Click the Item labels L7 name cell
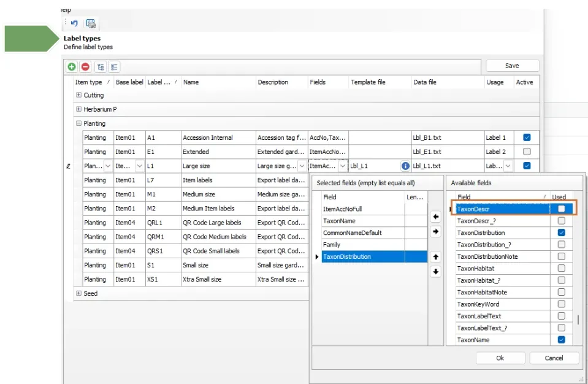588x384 pixels. (x=218, y=180)
